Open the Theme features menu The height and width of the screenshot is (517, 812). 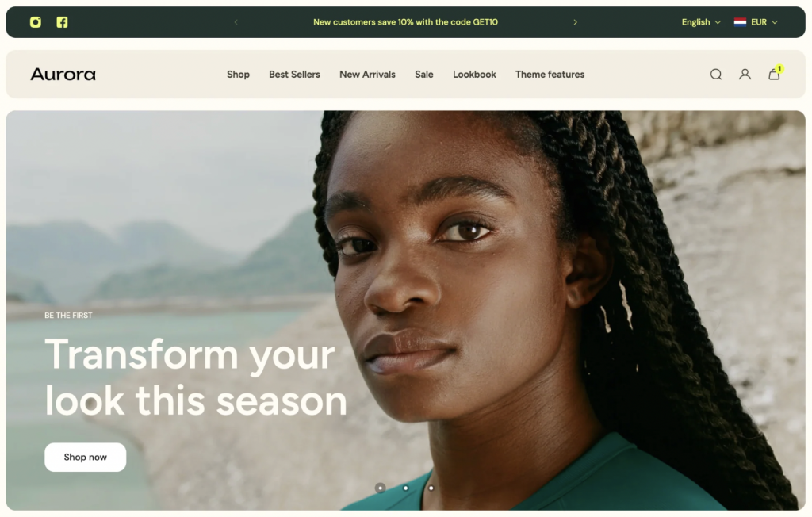550,75
